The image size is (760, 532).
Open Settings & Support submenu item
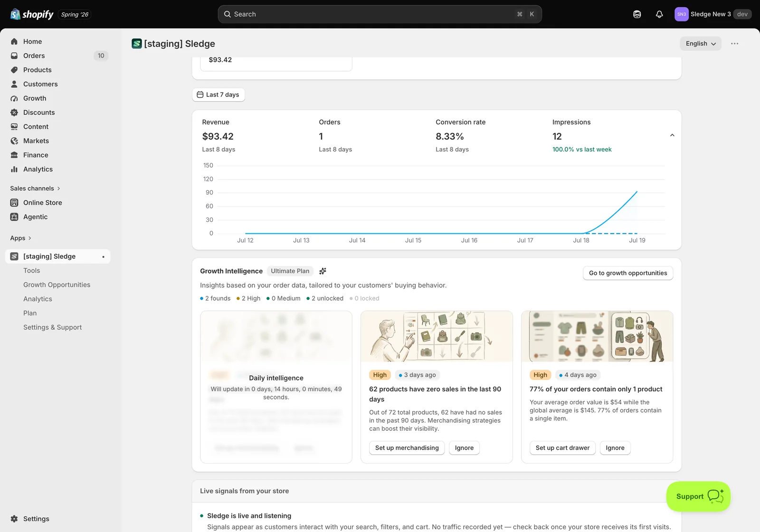click(53, 328)
